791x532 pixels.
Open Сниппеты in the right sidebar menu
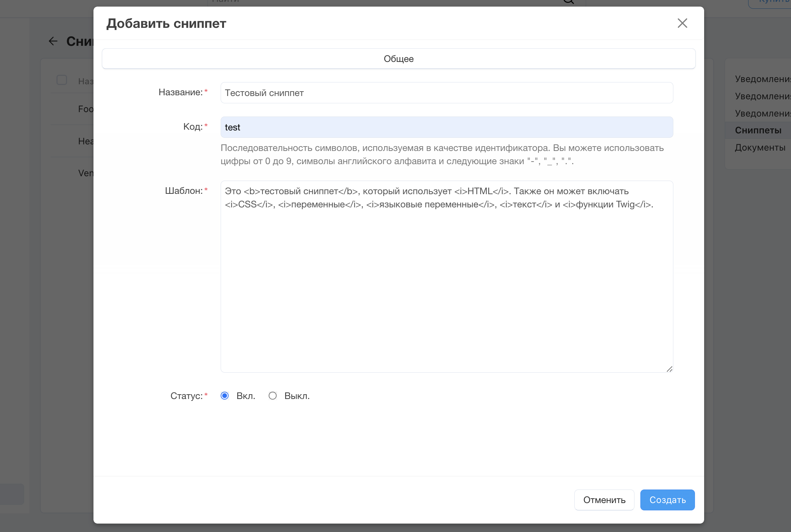(x=758, y=130)
